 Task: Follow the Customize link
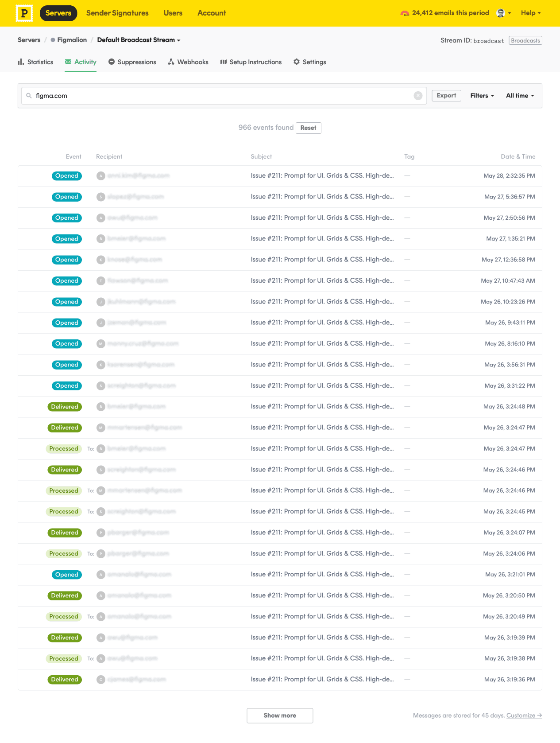pyautogui.click(x=524, y=716)
